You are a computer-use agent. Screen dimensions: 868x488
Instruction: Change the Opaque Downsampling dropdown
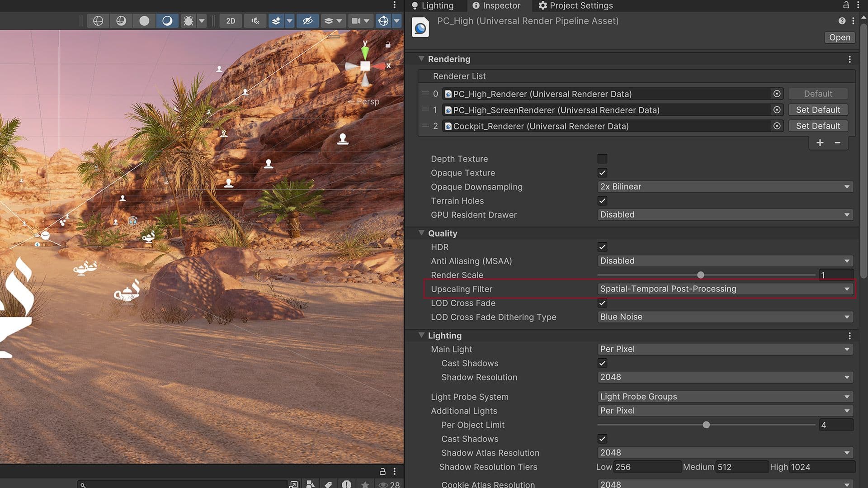(x=723, y=186)
